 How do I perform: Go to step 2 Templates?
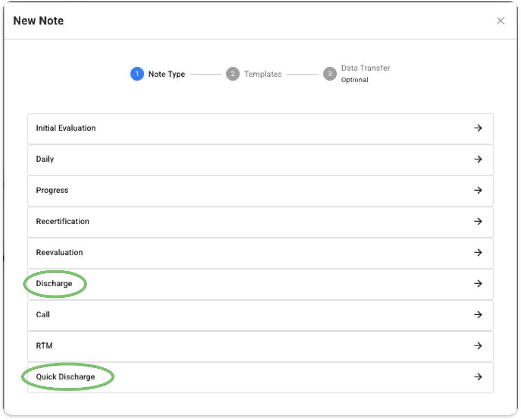(x=232, y=74)
